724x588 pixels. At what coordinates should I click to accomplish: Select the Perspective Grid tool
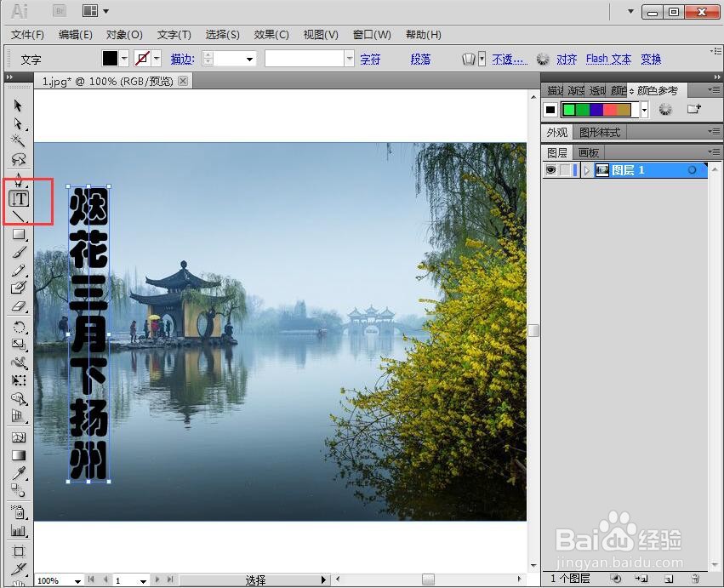click(x=19, y=416)
